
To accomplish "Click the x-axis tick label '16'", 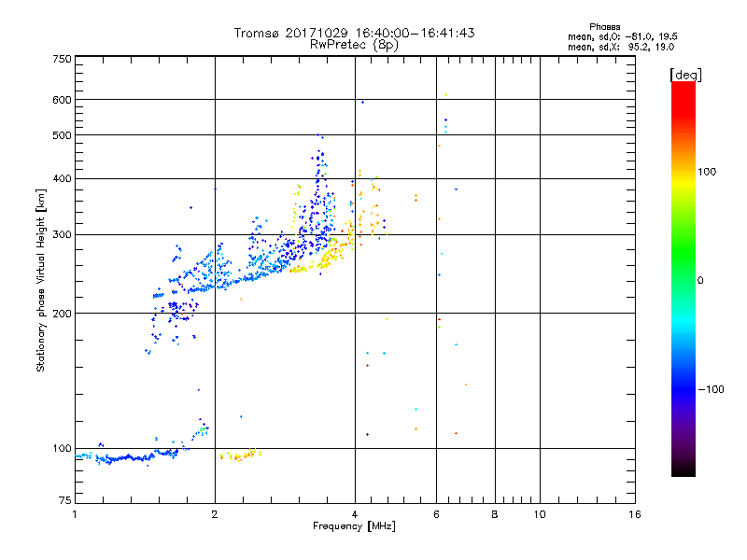I will (x=635, y=514).
